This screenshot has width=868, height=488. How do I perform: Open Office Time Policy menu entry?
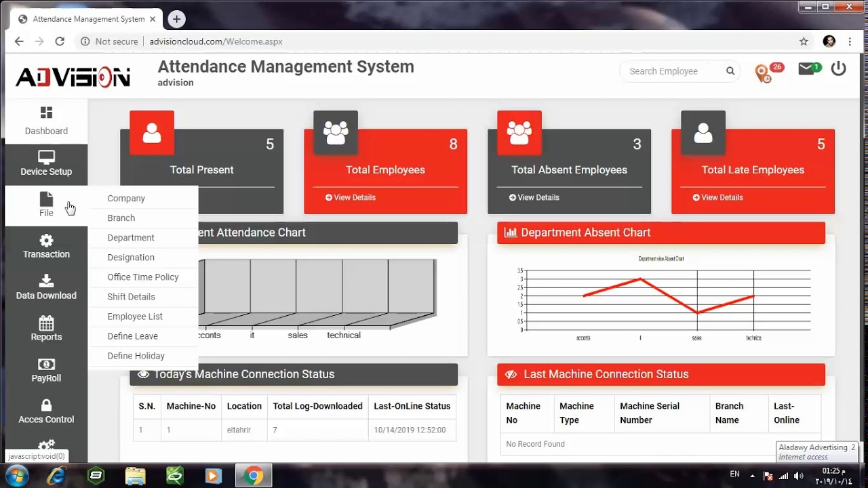[143, 277]
